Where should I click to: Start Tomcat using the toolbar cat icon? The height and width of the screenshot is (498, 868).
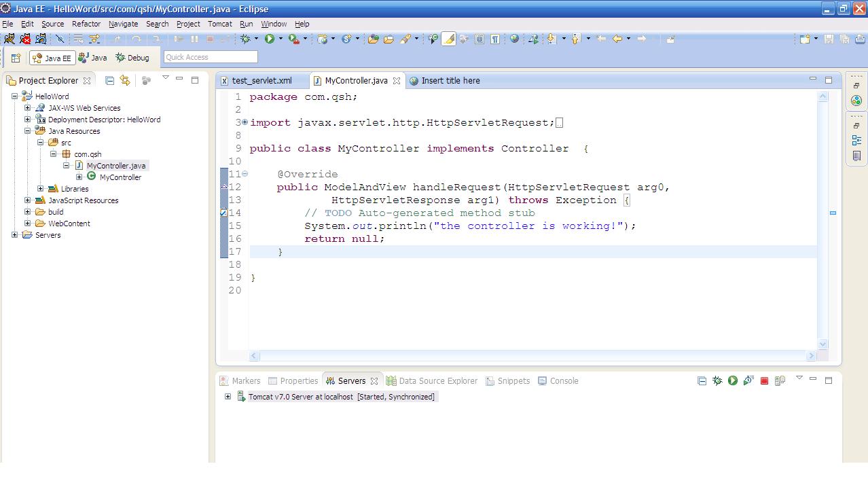pos(10,39)
